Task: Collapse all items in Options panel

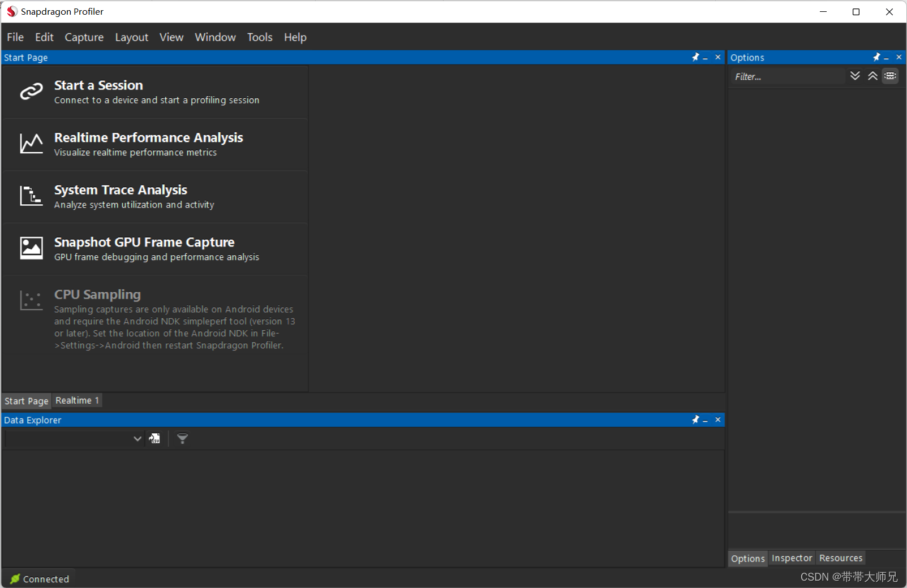Action: pos(872,76)
